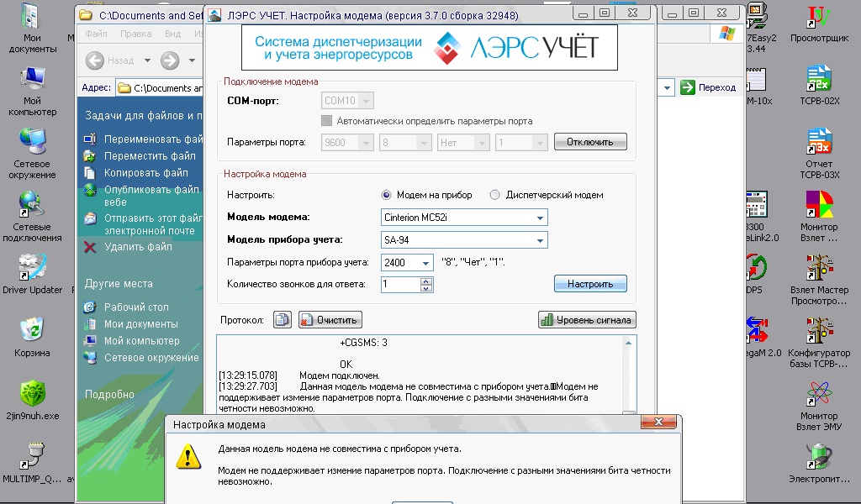
Task: Click number of rings stepper arrows
Action: [426, 285]
